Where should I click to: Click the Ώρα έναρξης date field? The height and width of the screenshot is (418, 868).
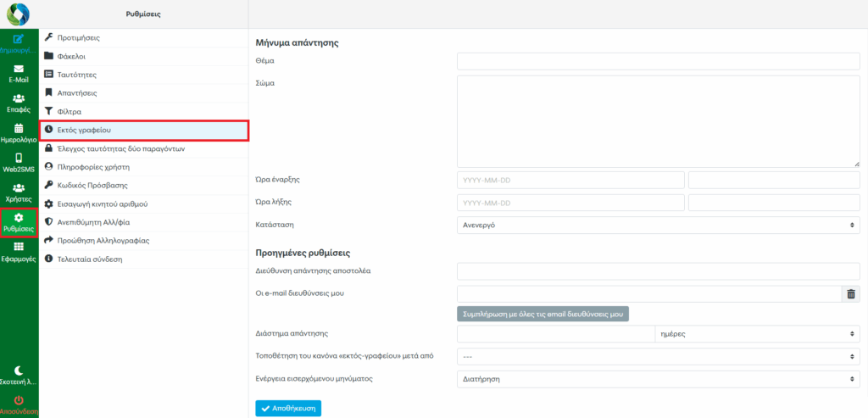(x=570, y=181)
